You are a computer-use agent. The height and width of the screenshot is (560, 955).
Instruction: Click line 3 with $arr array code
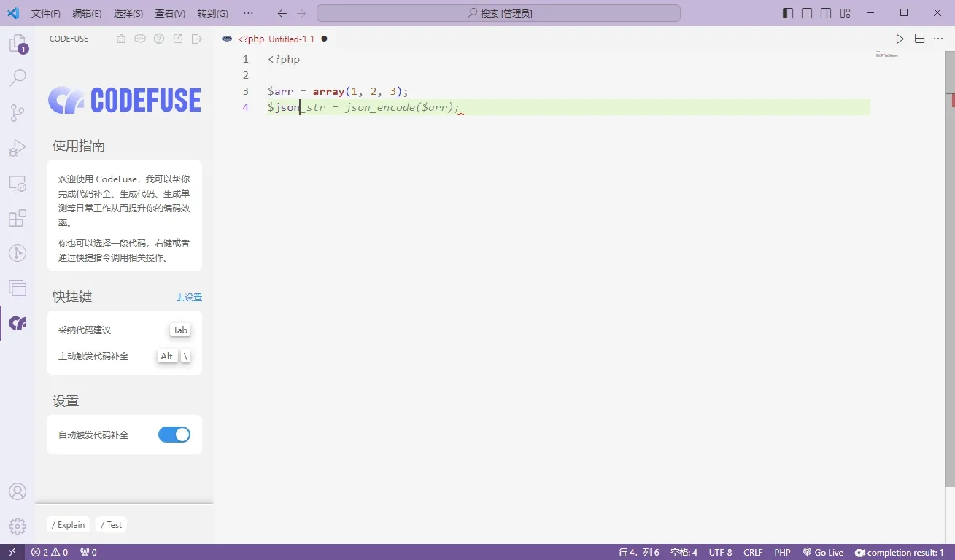pos(338,91)
